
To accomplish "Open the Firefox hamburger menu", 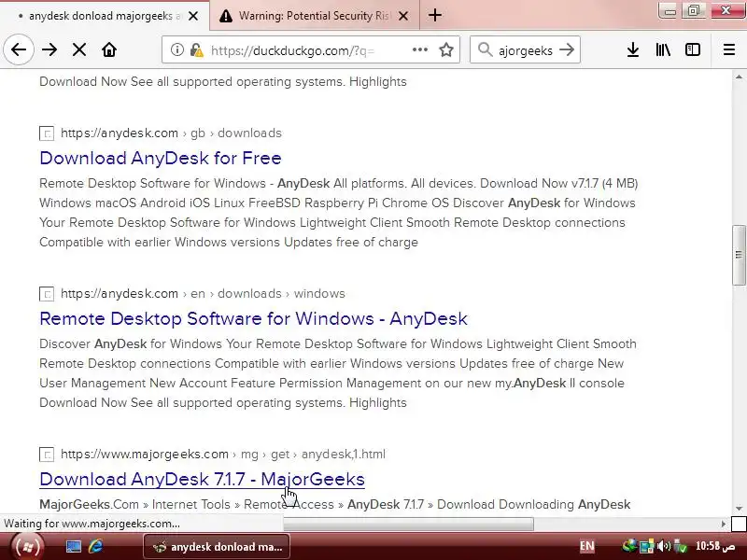I will [x=729, y=49].
